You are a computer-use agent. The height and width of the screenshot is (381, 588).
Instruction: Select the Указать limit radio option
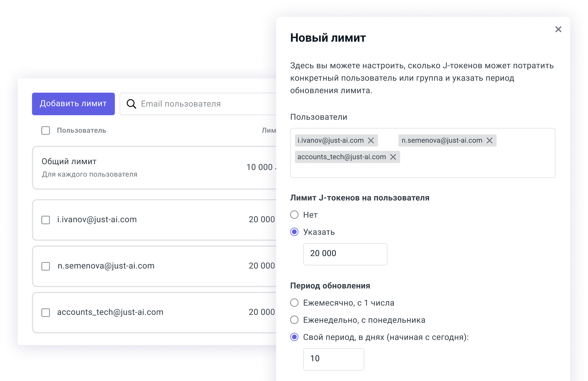point(294,232)
